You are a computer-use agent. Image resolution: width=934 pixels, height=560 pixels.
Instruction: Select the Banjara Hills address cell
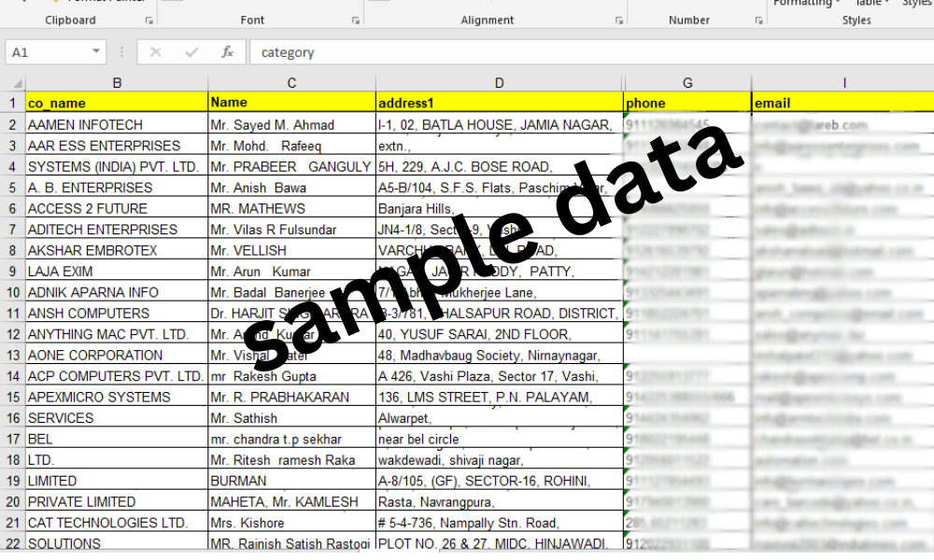point(499,208)
